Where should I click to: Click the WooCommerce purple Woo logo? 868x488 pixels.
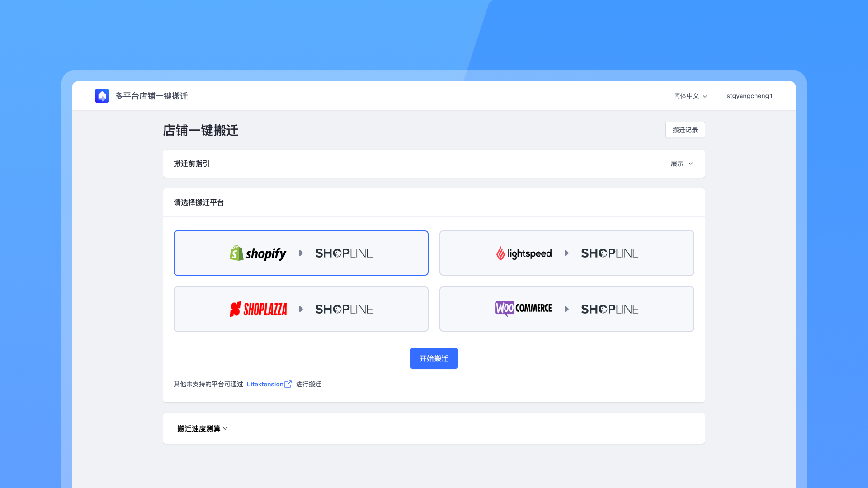[x=505, y=309]
